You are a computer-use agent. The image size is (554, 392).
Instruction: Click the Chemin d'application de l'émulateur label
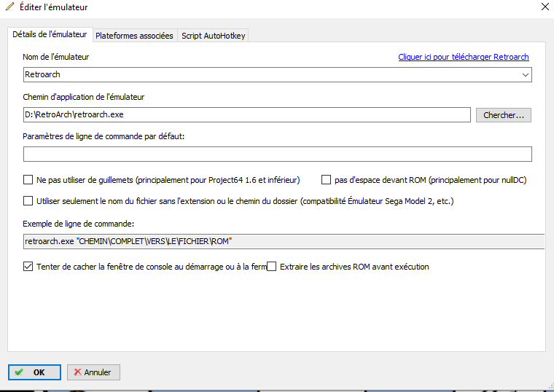coord(83,97)
